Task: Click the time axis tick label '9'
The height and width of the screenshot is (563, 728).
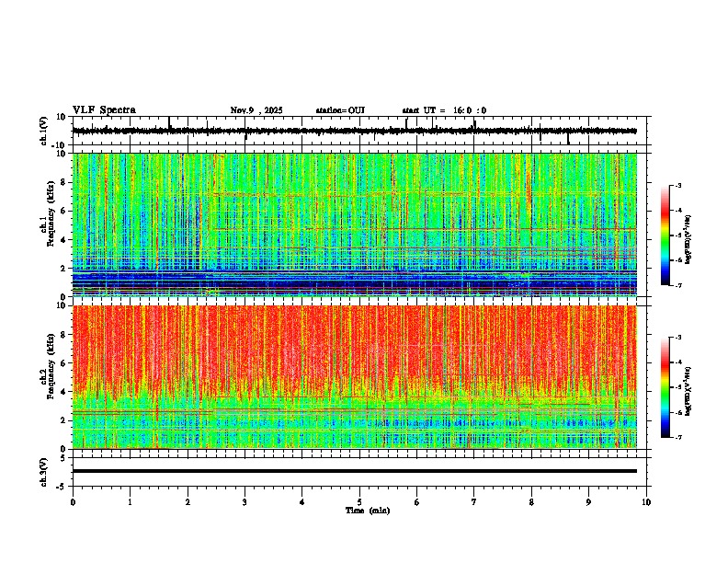Action: (588, 502)
